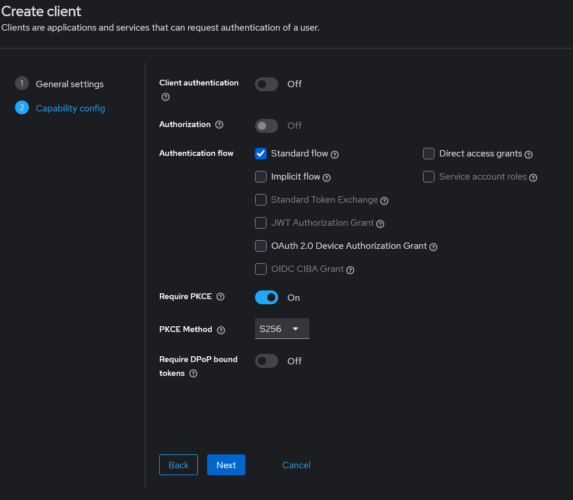Turn off Require PKCE switch

(x=266, y=298)
